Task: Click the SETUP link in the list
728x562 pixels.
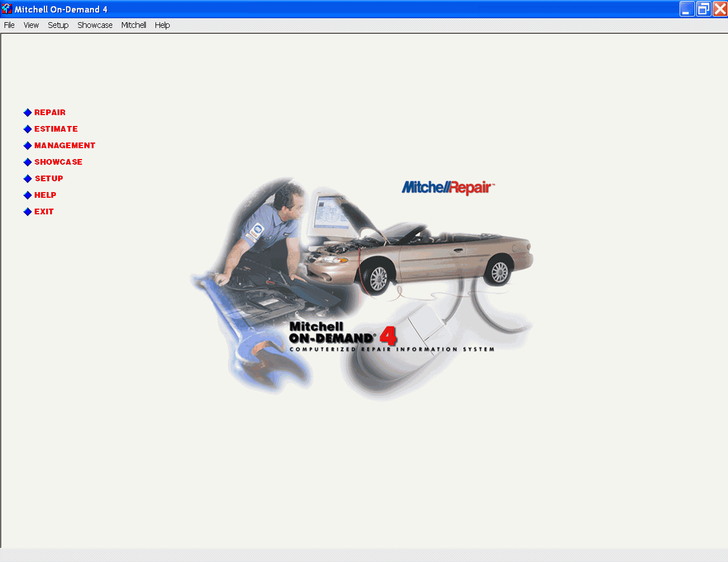Action: click(x=49, y=178)
